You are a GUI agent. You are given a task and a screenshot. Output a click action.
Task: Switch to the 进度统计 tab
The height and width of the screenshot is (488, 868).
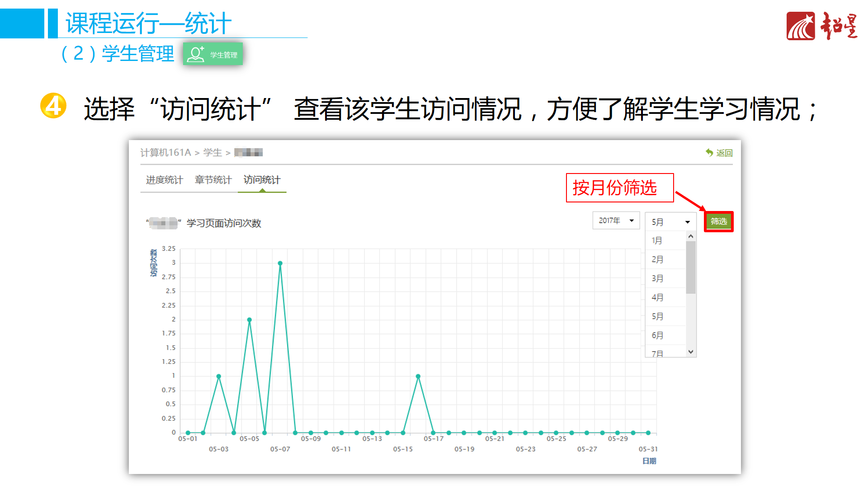[164, 180]
